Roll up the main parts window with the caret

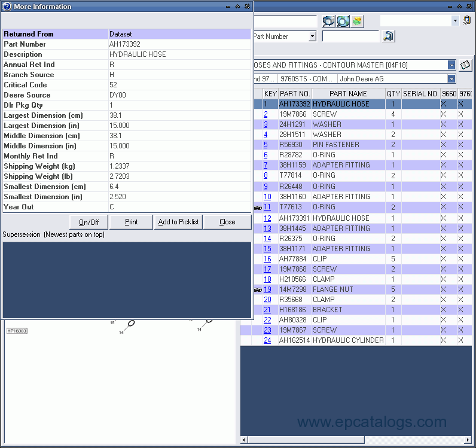[459, 7]
